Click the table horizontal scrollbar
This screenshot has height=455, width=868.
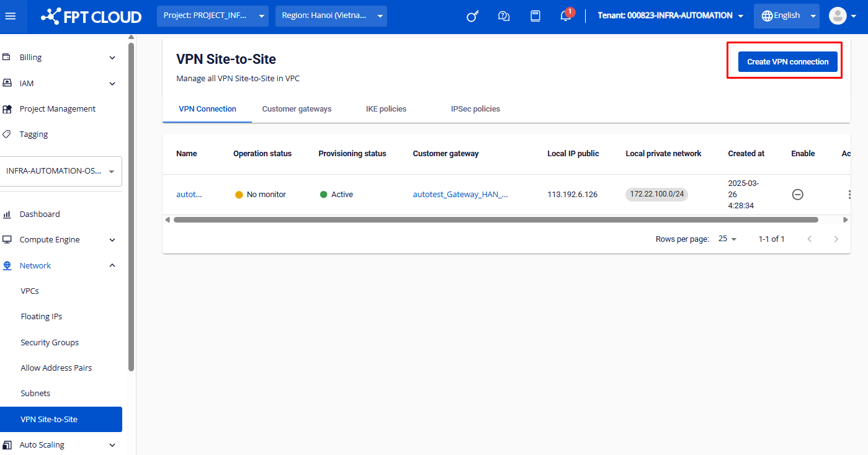point(495,219)
